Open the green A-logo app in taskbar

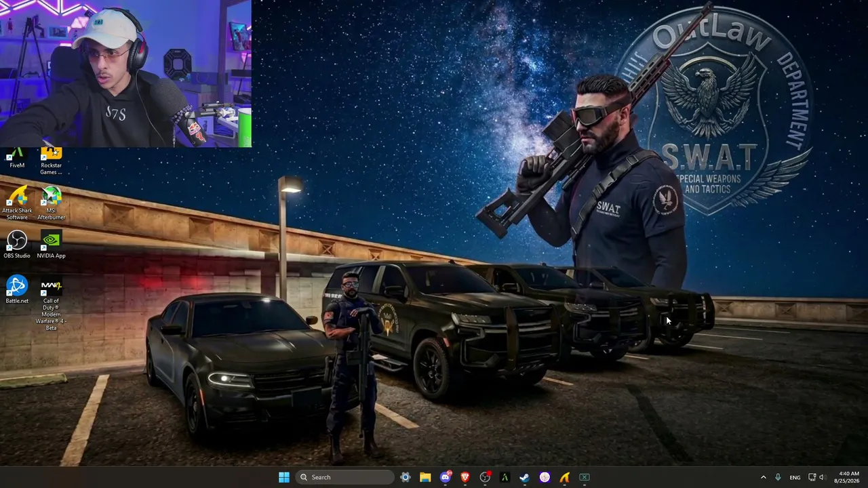505,477
